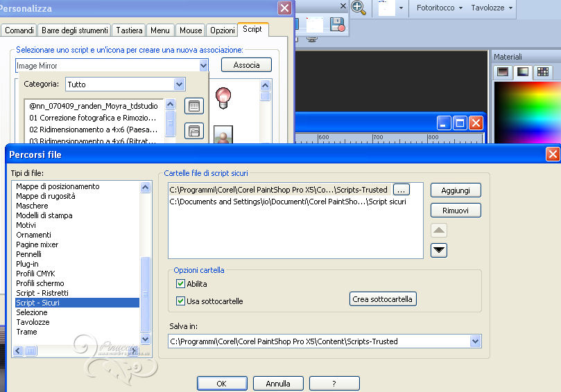561x392 pixels.
Task: Open the Tavolozze dropdown menu
Action: point(492,8)
